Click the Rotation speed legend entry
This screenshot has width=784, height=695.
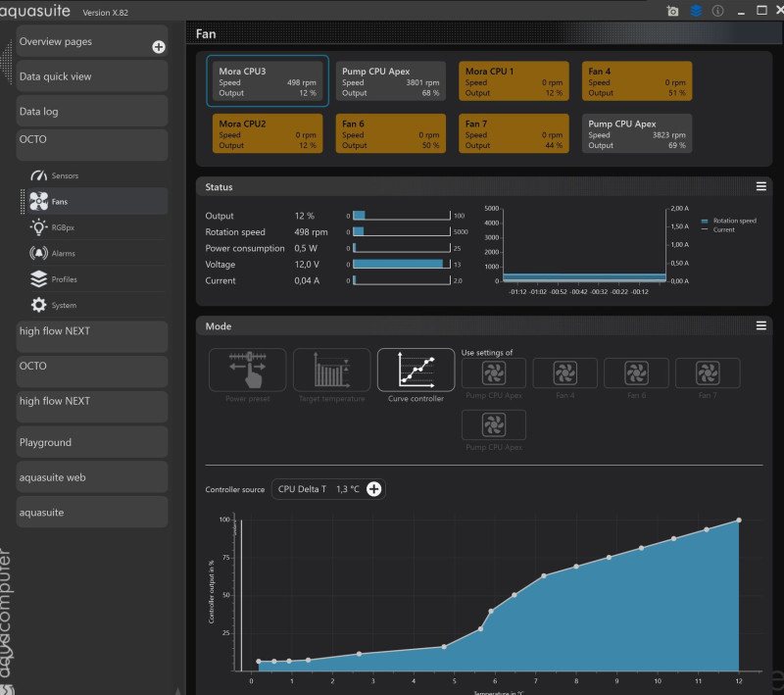[x=729, y=221]
